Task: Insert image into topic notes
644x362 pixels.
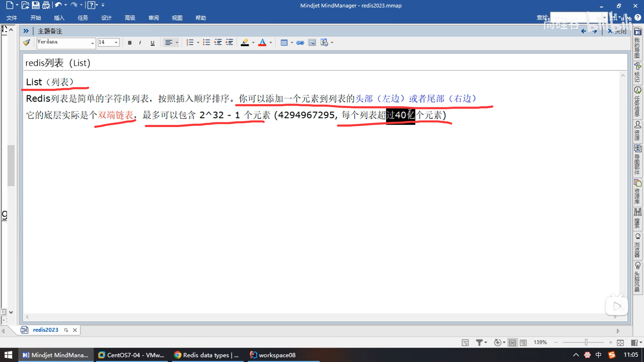Action: pyautogui.click(x=312, y=43)
